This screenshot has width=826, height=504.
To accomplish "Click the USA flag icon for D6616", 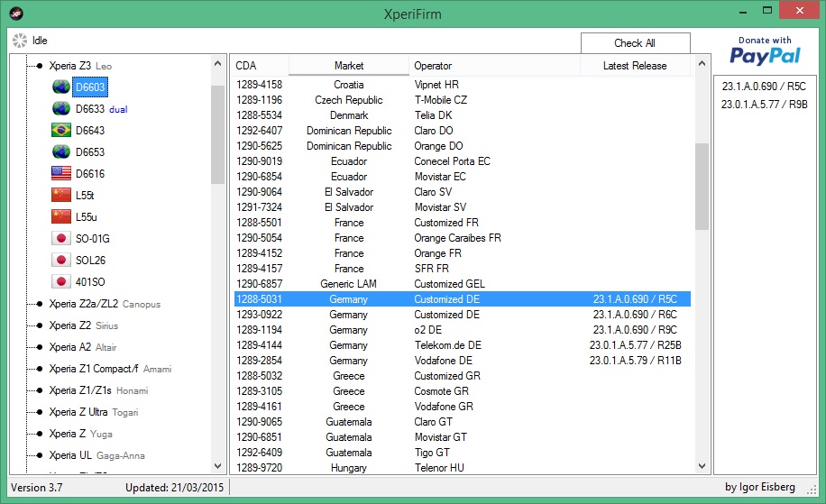I will 61,173.
